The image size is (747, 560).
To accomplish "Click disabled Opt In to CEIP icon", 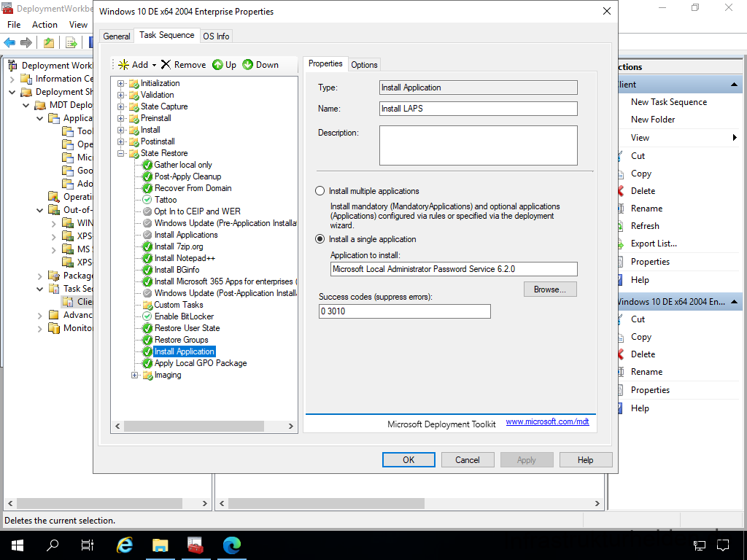I will tap(147, 211).
